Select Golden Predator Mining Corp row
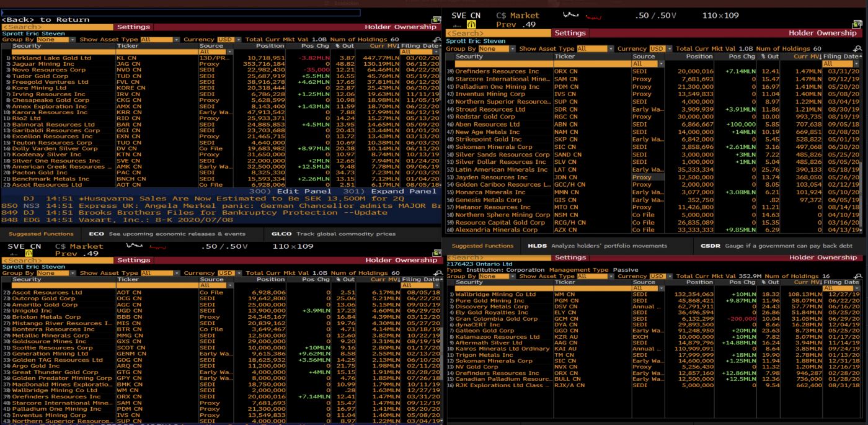The width and height of the screenshot is (868, 425). point(220,378)
